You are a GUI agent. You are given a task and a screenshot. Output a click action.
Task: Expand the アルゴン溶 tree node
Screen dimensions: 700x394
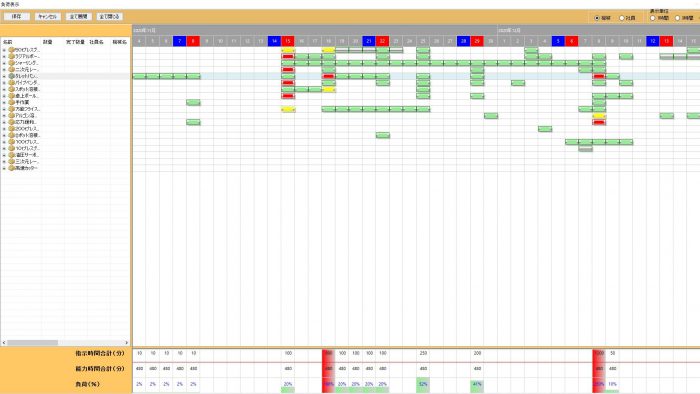point(4,116)
